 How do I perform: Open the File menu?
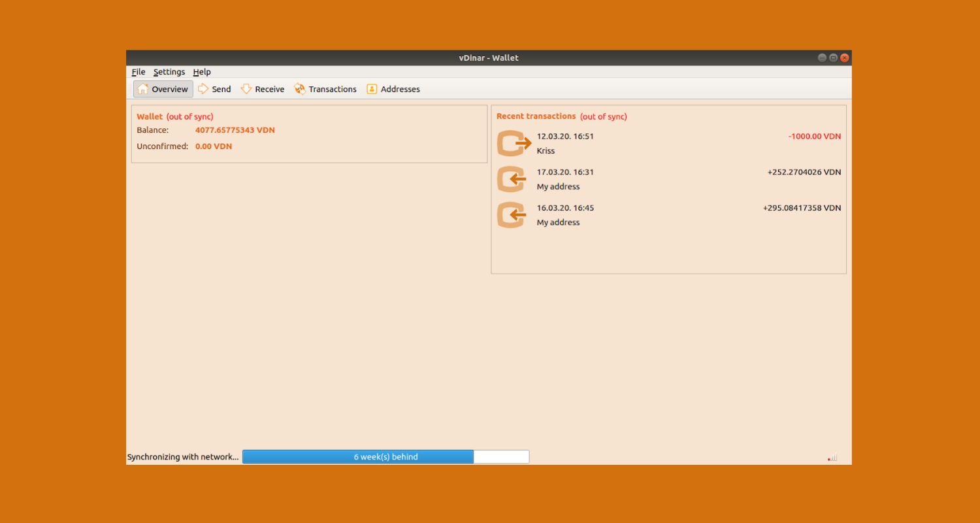coord(139,72)
